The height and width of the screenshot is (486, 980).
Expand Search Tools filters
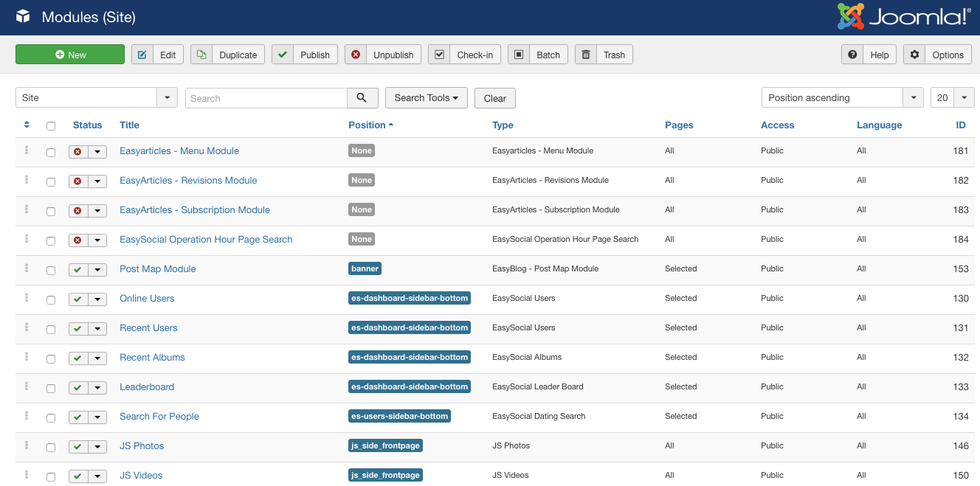pyautogui.click(x=427, y=98)
